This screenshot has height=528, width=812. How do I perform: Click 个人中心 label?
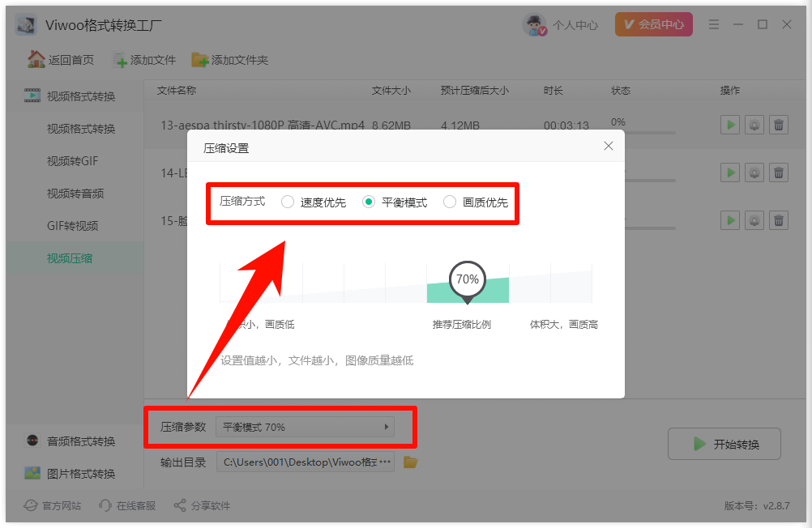coord(575,25)
